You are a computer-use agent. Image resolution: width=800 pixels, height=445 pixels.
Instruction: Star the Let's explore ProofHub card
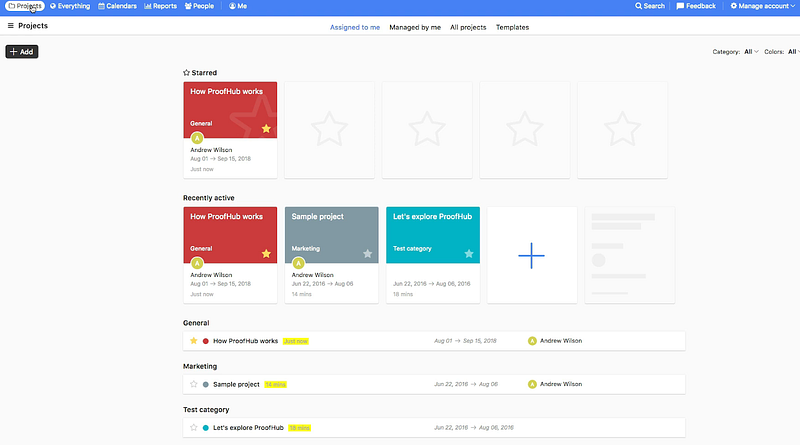(x=469, y=254)
